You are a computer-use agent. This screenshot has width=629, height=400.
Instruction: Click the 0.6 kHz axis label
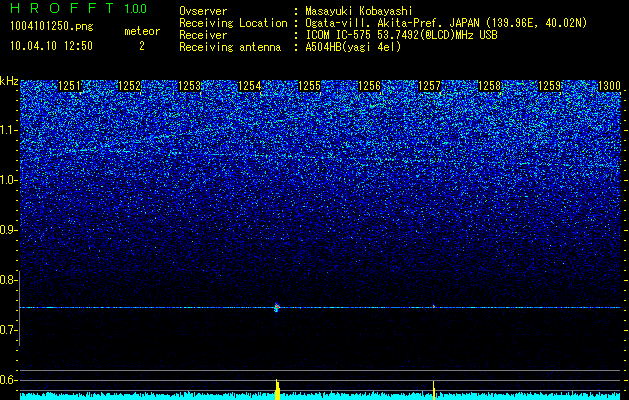coord(8,380)
